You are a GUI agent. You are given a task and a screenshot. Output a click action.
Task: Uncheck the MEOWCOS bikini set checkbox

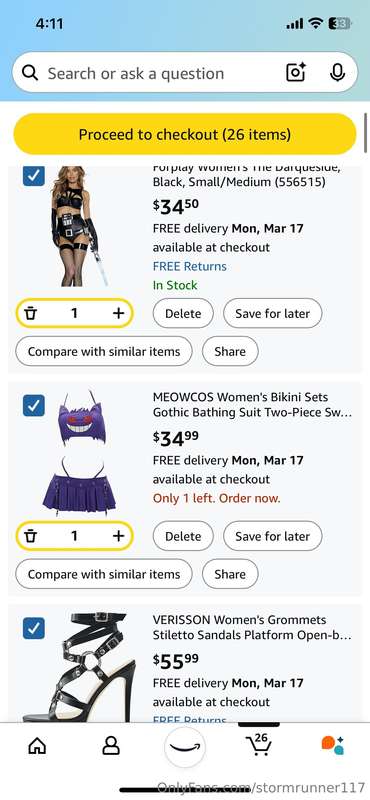point(34,406)
